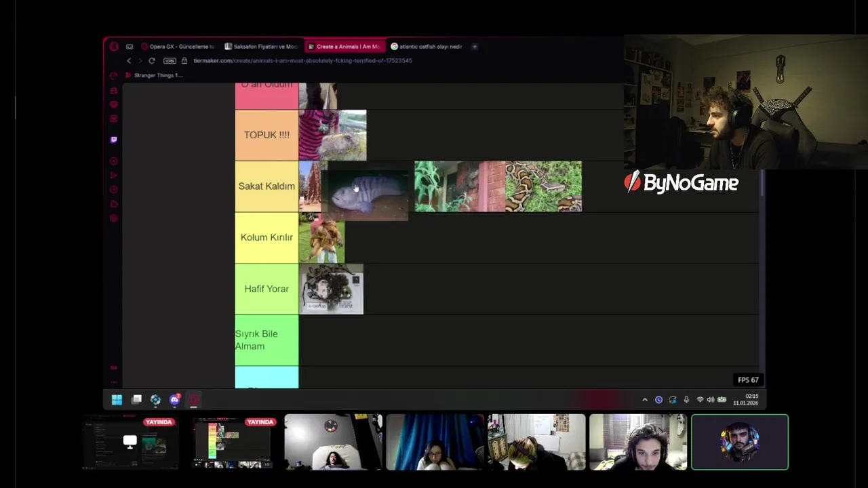Open the GX Control sidebar icon

[113, 75]
